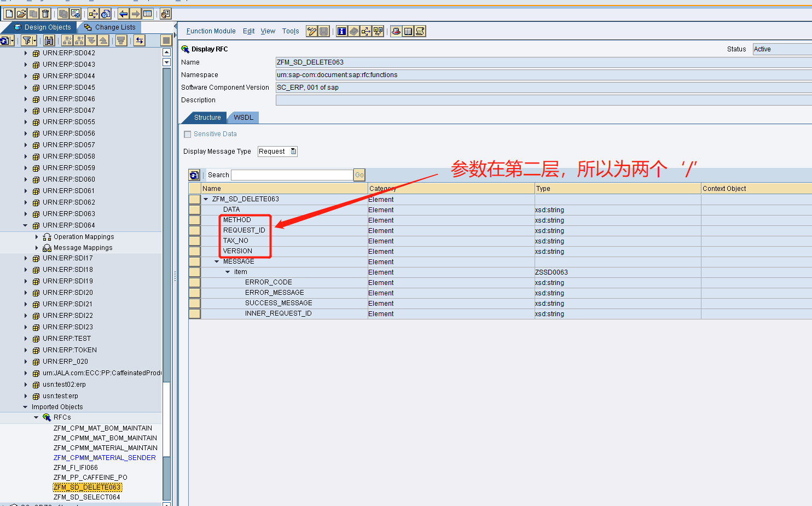Click the delete (trash) icon in the top toolbar
Image resolution: width=812 pixels, height=506 pixels.
coord(45,14)
